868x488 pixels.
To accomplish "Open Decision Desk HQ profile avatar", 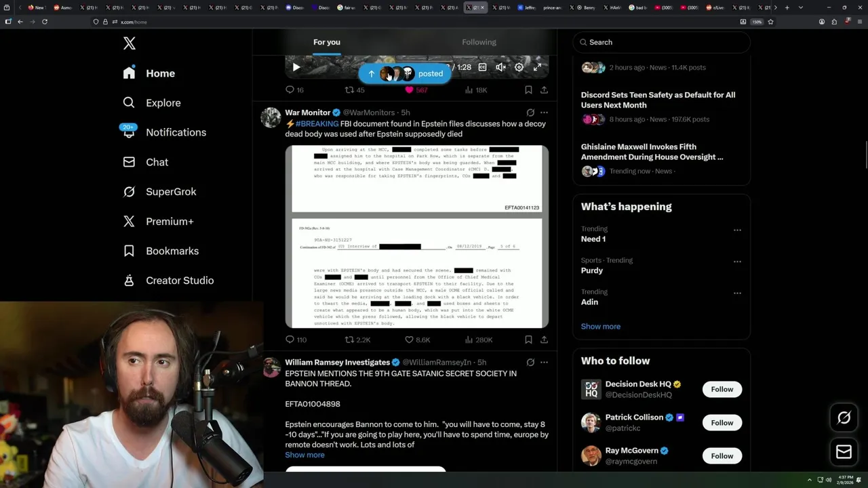I will tap(591, 389).
